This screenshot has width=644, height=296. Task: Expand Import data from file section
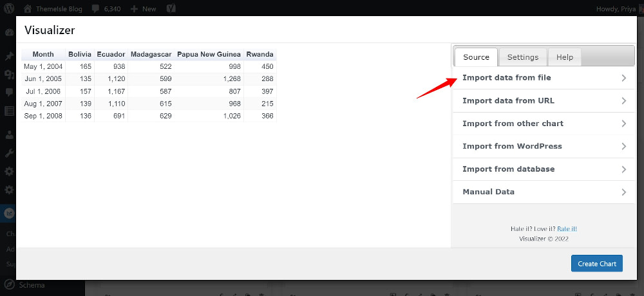(544, 78)
